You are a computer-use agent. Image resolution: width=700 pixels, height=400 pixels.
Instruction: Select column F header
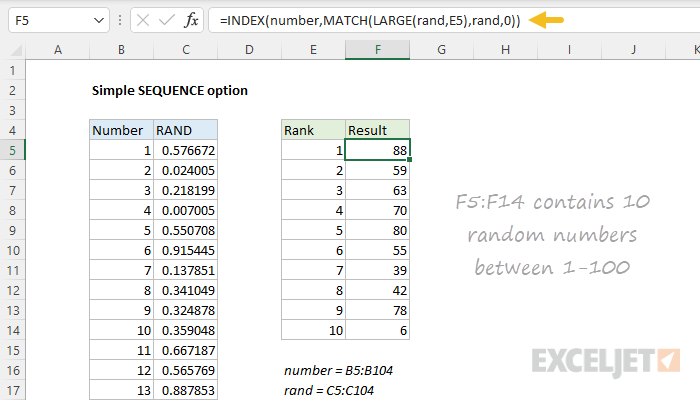378,50
